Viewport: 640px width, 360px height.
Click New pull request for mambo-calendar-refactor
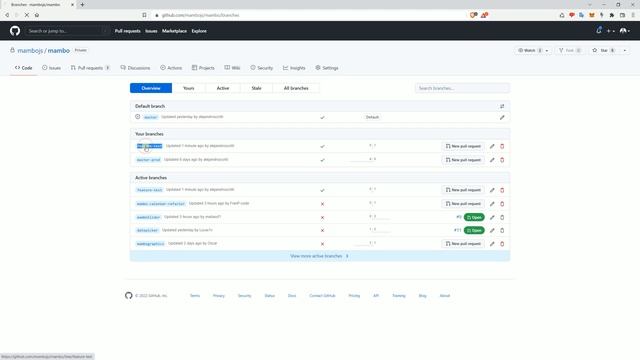(x=463, y=204)
